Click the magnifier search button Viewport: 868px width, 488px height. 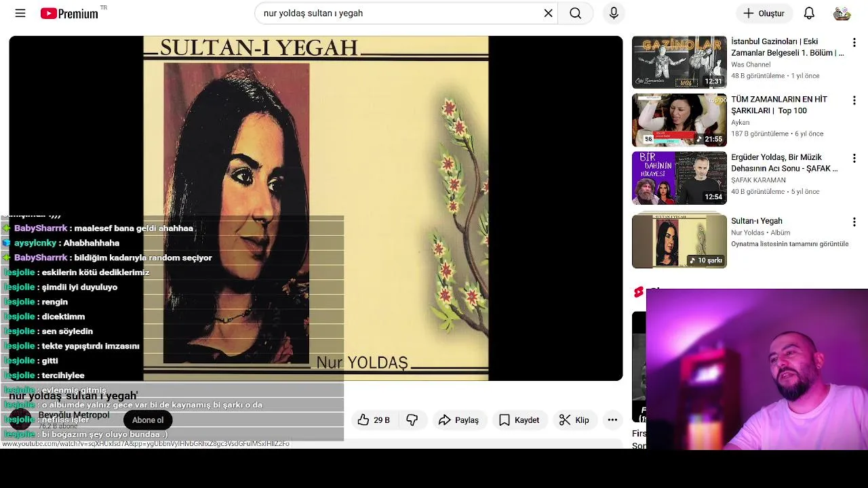click(576, 13)
